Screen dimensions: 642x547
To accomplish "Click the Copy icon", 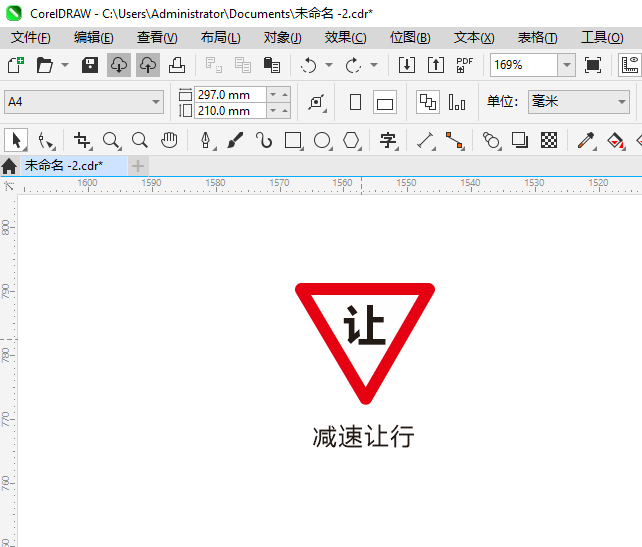I will [243, 65].
